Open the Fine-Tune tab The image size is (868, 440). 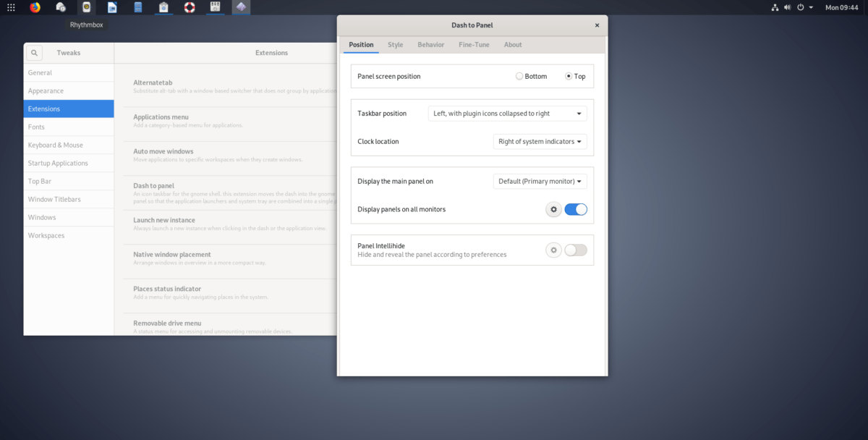click(474, 44)
